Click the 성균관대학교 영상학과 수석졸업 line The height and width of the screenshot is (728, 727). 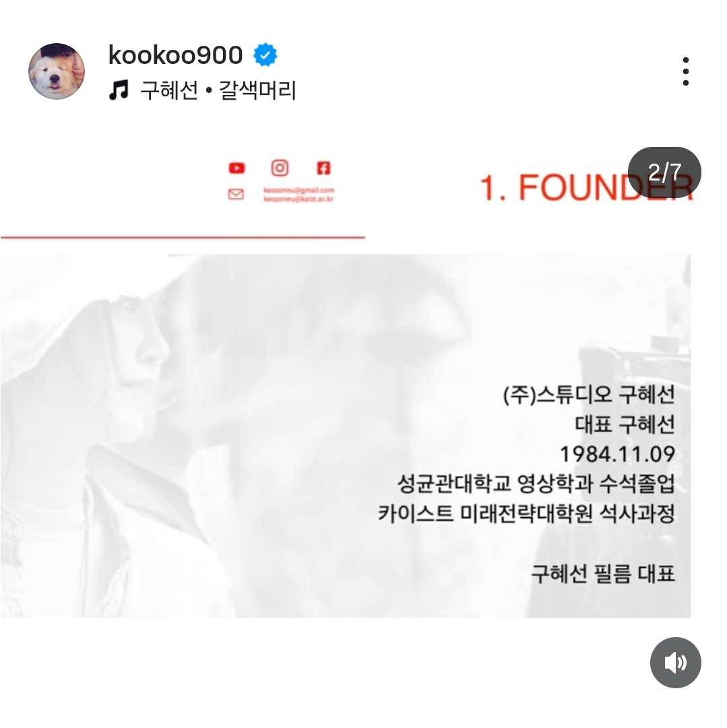click(x=536, y=484)
